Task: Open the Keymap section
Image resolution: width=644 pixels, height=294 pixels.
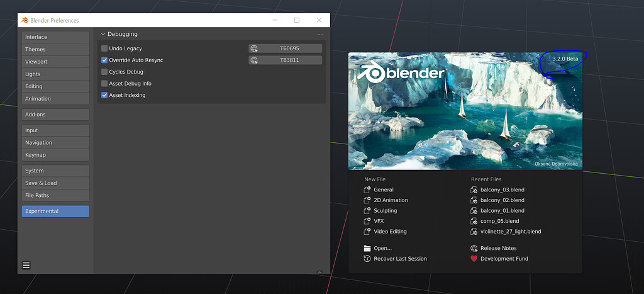Action: pos(55,155)
